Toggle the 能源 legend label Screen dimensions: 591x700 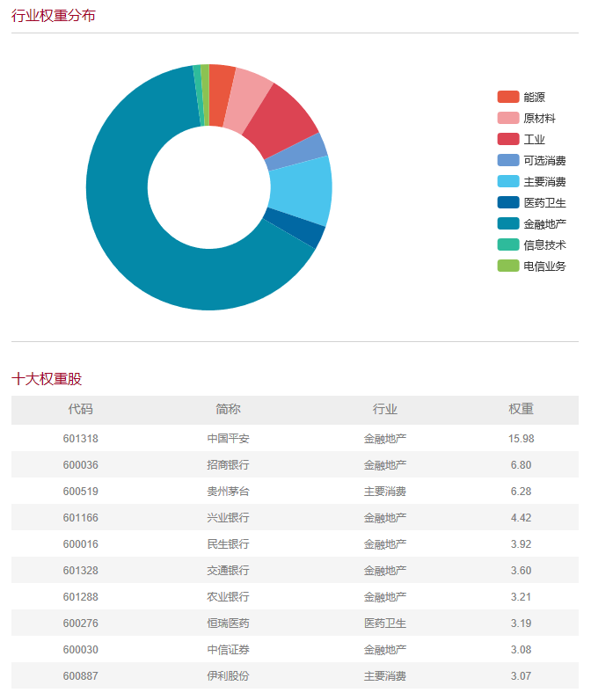pyautogui.click(x=534, y=97)
